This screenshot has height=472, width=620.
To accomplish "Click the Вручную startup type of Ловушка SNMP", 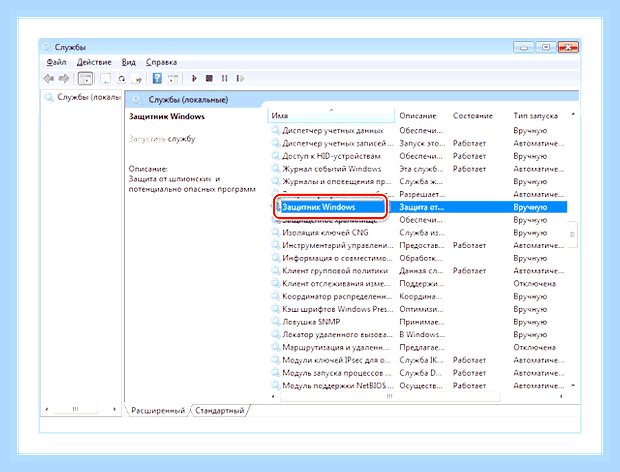I will coord(530,322).
